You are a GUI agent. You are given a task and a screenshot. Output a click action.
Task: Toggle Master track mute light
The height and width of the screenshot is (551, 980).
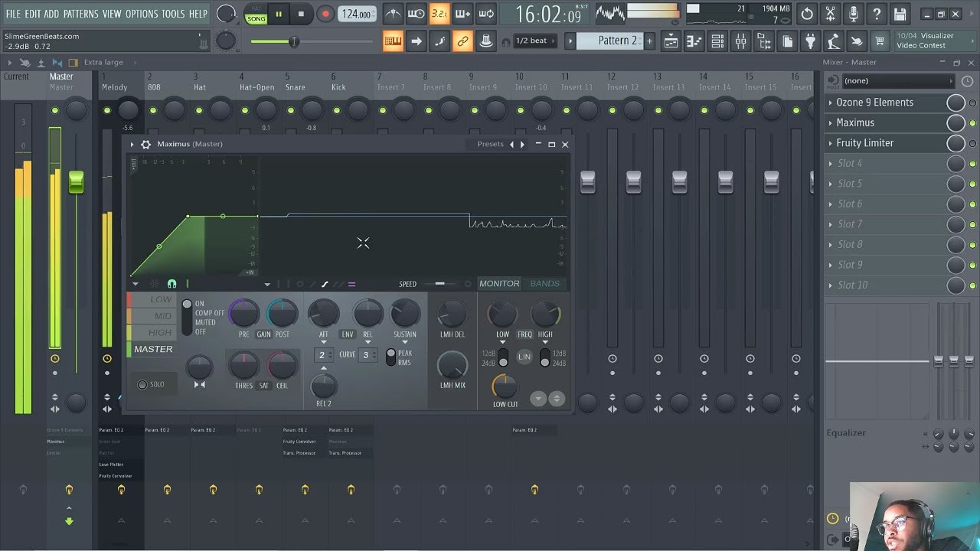55,111
